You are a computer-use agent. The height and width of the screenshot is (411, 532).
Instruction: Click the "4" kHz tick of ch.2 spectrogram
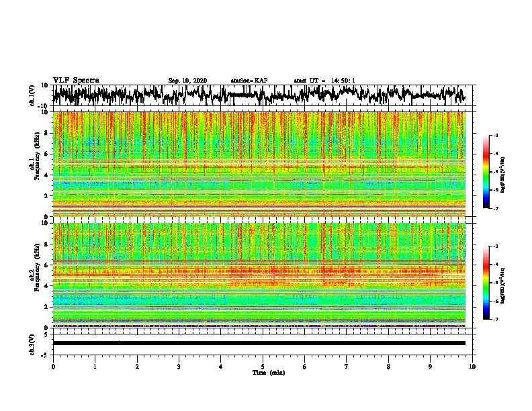coord(47,286)
